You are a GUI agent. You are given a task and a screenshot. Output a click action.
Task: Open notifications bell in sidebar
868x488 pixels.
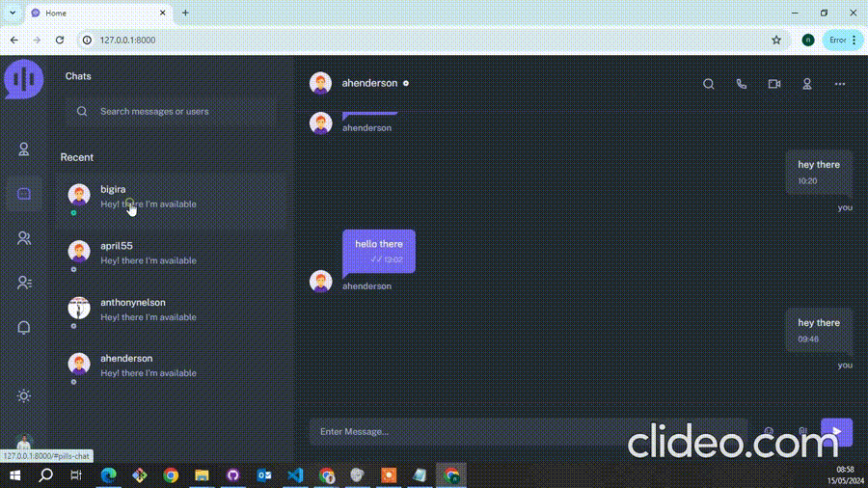pos(24,328)
